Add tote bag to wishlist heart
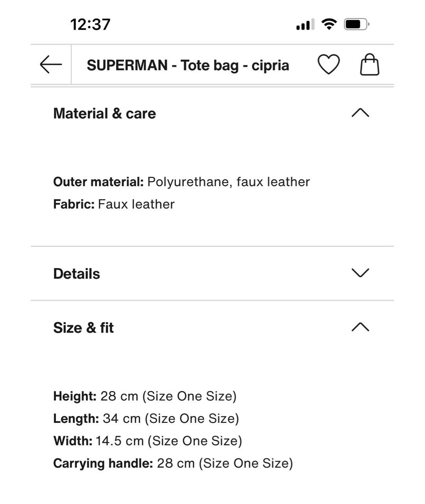 [x=329, y=65]
